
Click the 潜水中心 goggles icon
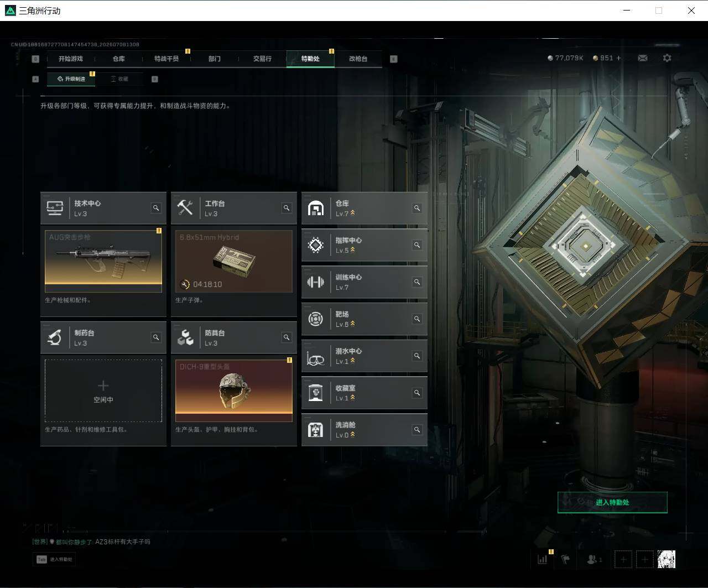315,358
